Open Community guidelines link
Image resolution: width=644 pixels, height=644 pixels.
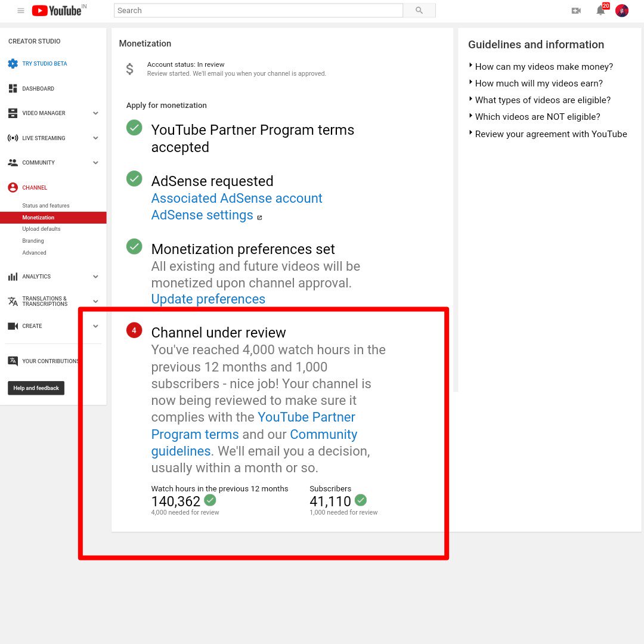coord(323,434)
